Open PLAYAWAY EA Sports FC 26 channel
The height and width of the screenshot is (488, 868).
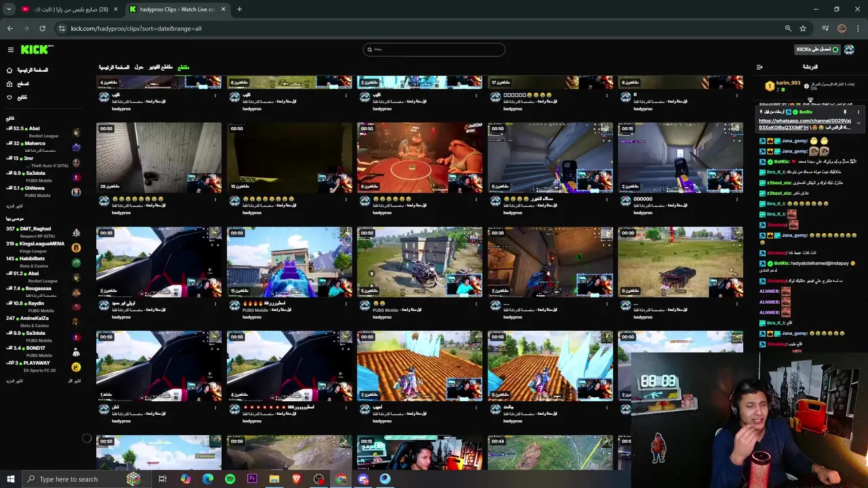point(42,366)
